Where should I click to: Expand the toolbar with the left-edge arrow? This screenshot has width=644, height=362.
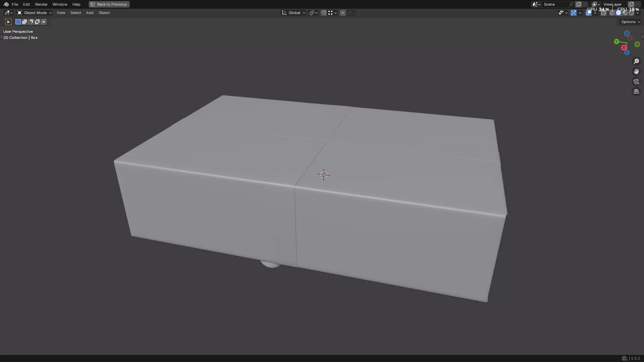coord(1,37)
